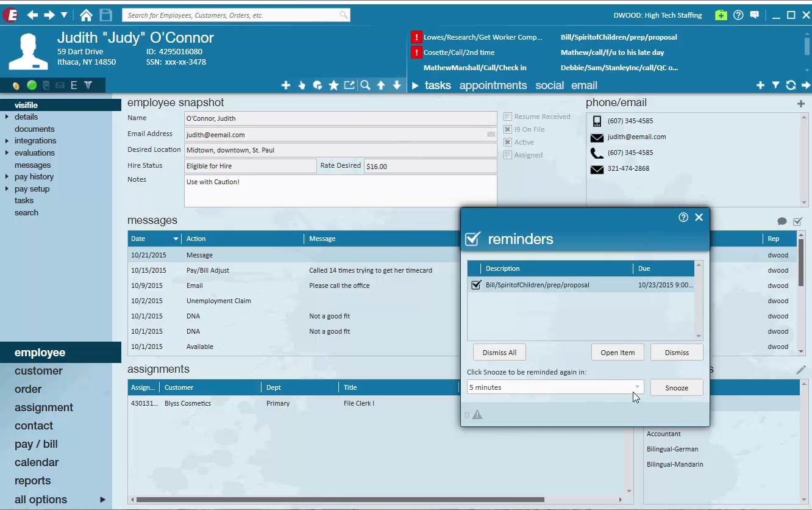This screenshot has height=510, width=812.
Task: Switch to the appointments tab
Action: [x=493, y=85]
